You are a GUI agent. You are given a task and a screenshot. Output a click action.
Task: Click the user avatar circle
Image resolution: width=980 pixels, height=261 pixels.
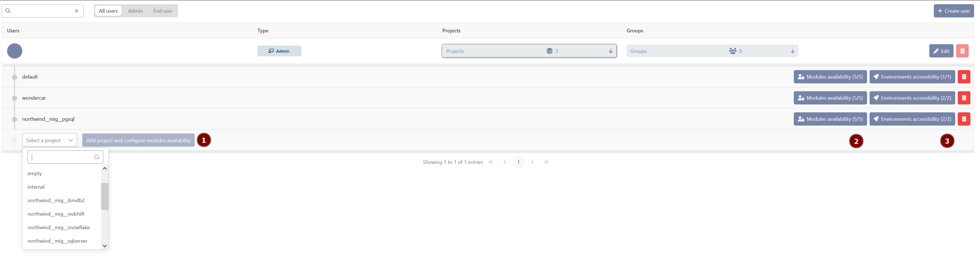tap(14, 51)
